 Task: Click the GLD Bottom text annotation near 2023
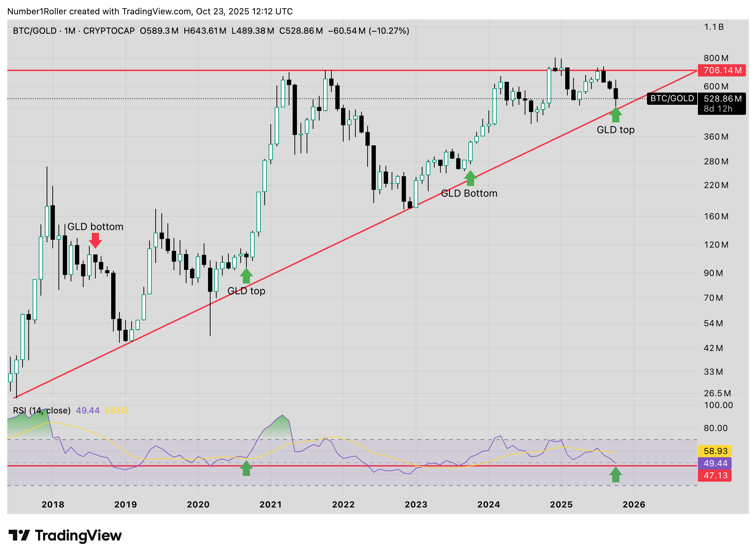point(469,193)
